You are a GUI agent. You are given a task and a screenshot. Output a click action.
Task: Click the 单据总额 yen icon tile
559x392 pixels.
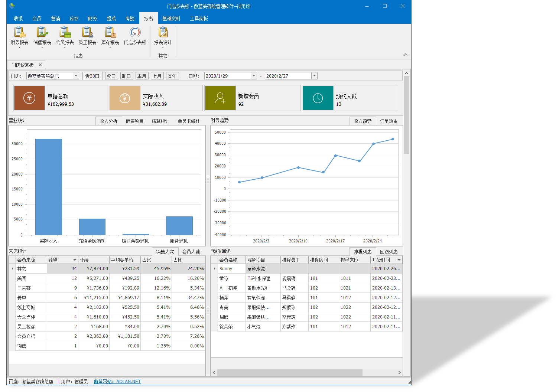point(29,98)
